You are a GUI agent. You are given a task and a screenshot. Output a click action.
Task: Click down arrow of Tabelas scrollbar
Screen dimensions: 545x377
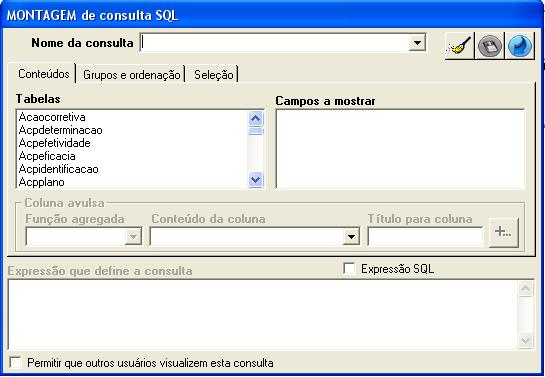(255, 180)
